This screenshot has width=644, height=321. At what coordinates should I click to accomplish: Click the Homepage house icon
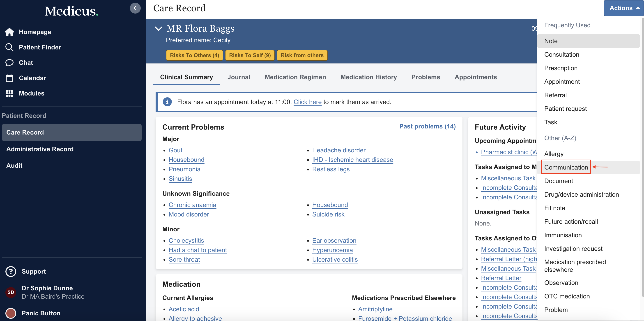coord(9,32)
